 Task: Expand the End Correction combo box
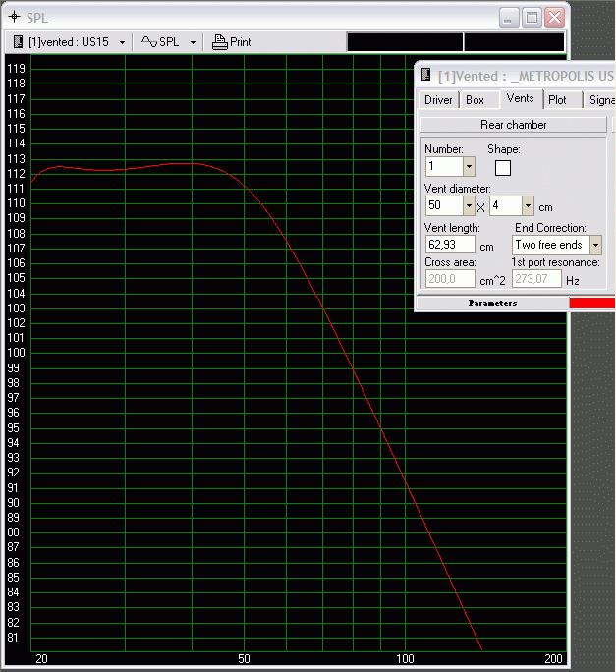click(595, 245)
